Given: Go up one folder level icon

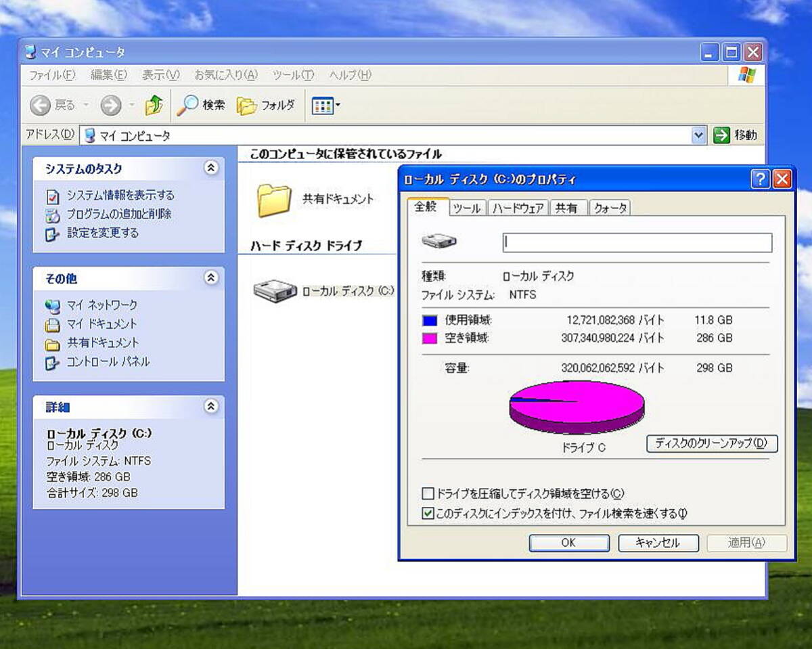Looking at the screenshot, I should click(154, 105).
